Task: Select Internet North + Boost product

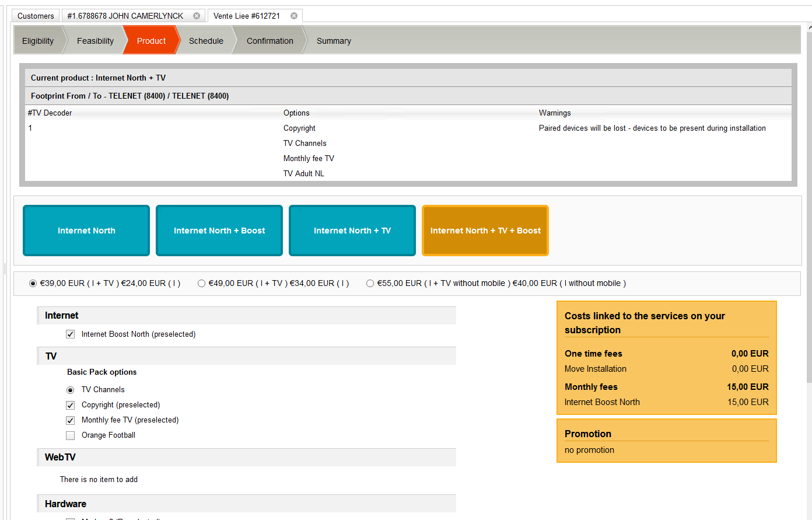Action: click(219, 231)
